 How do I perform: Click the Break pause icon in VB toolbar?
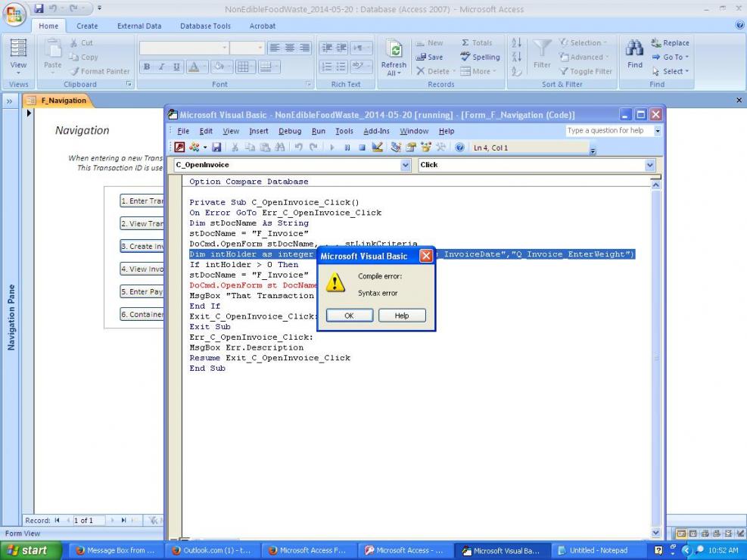click(x=347, y=148)
